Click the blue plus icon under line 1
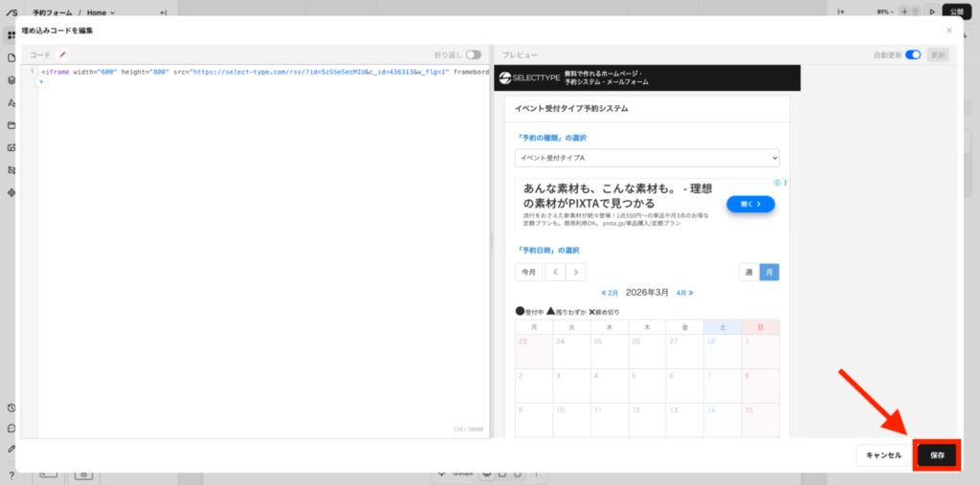Screen dimensions: 980x485 point(41,82)
